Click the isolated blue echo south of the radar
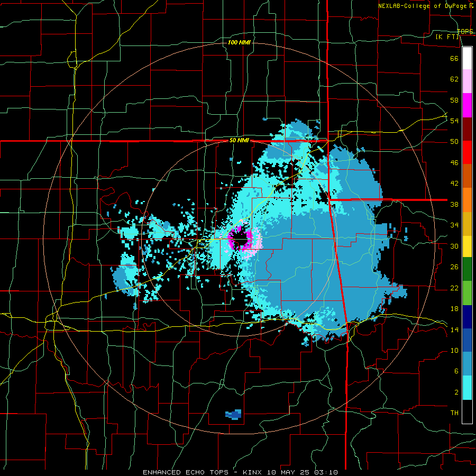This screenshot has height=476, width=476. coord(233,414)
